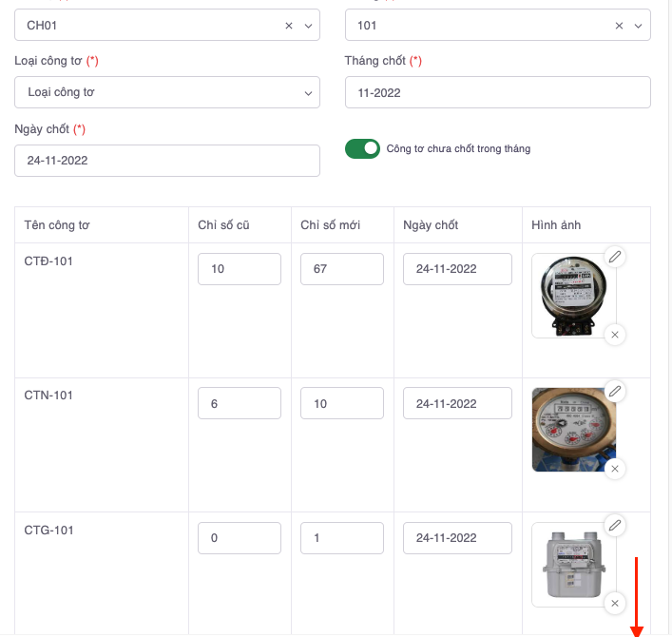Remove the CTG-101 gas meter image
The width and height of the screenshot is (672, 637).
pyautogui.click(x=615, y=604)
